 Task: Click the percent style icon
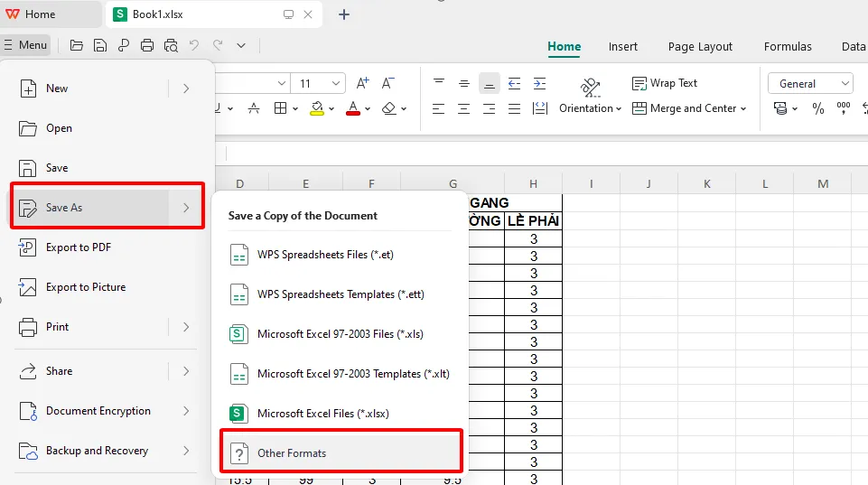817,108
